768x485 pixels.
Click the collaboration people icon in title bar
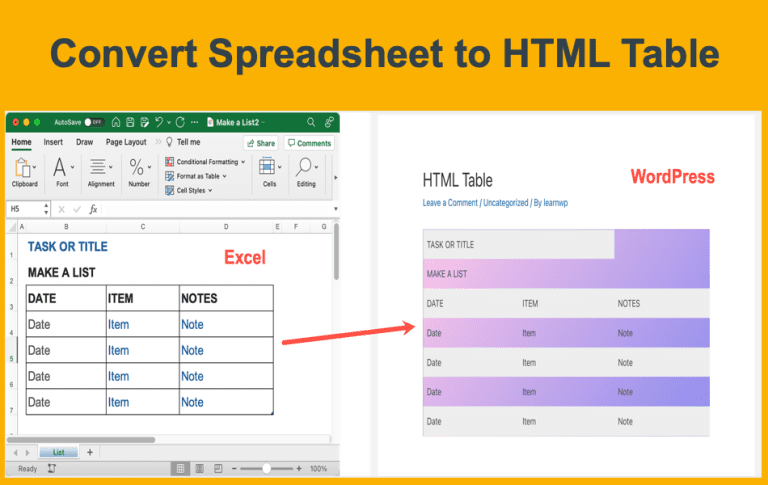[329, 122]
